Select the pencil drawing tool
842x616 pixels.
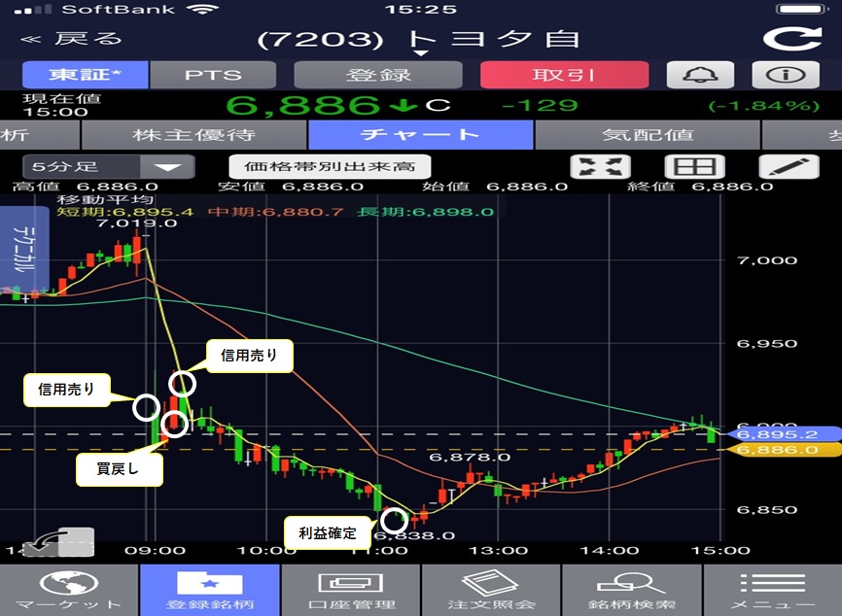(x=789, y=166)
